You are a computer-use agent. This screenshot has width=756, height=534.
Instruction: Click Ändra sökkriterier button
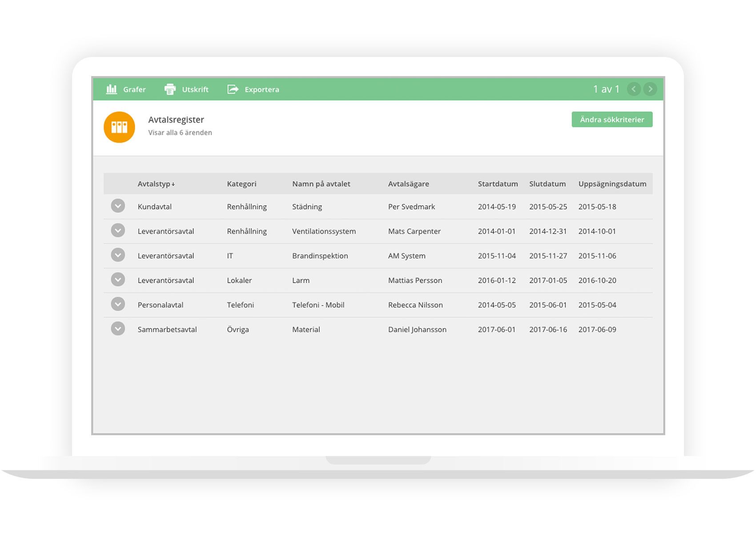[x=612, y=119]
